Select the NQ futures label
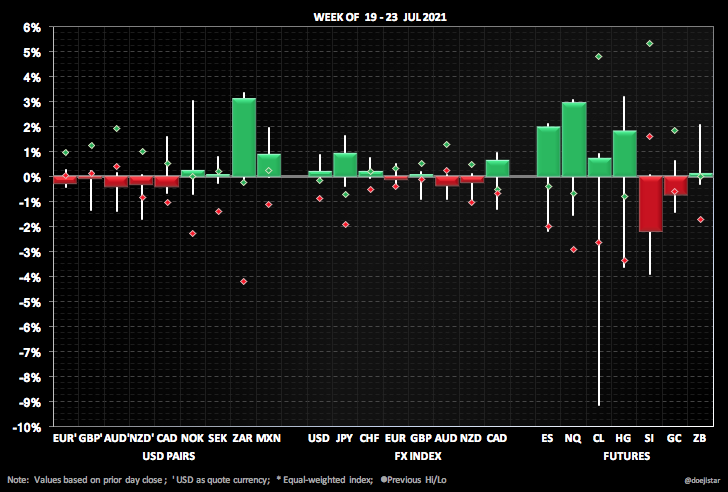 (x=573, y=438)
